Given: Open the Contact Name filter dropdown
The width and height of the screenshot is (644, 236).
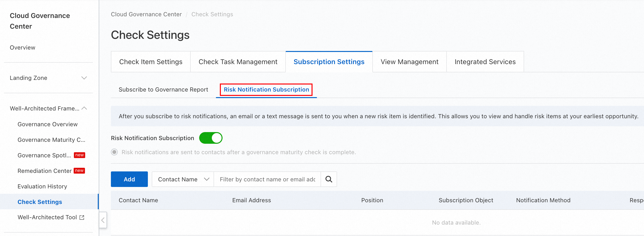Looking at the screenshot, I should pyautogui.click(x=183, y=179).
